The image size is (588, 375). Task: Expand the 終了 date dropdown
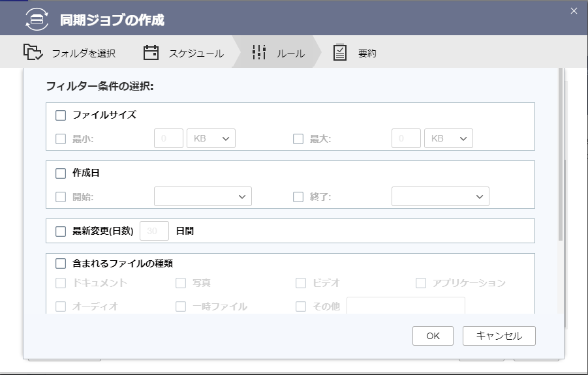click(x=440, y=196)
